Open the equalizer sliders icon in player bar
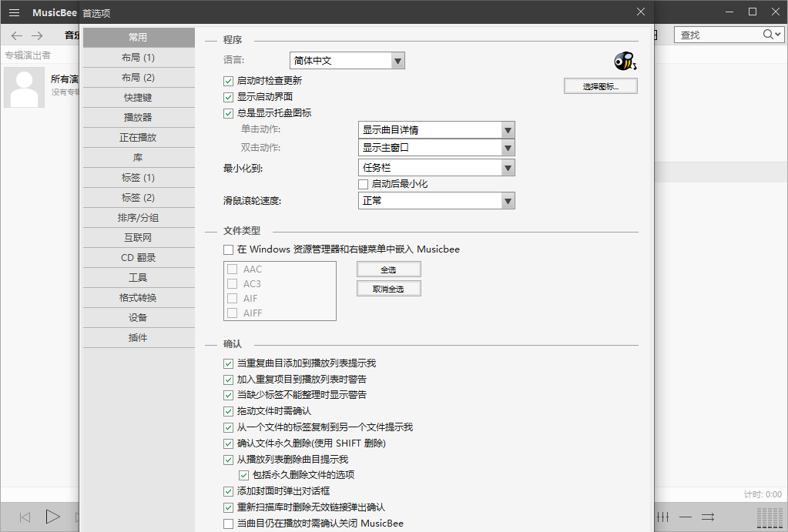This screenshot has width=788, height=532. [663, 517]
